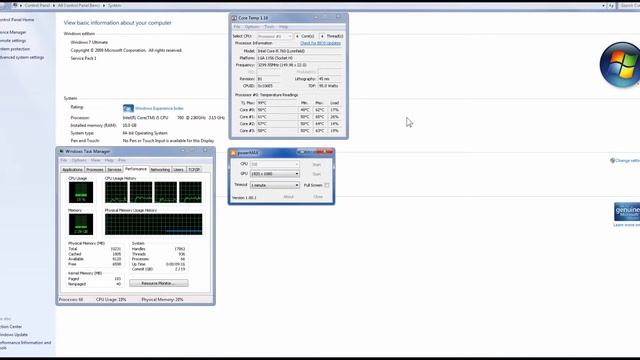Viewport: 640px width, 360px height.
Task: Click the Core Temp Frequency field
Action: (x=300, y=65)
